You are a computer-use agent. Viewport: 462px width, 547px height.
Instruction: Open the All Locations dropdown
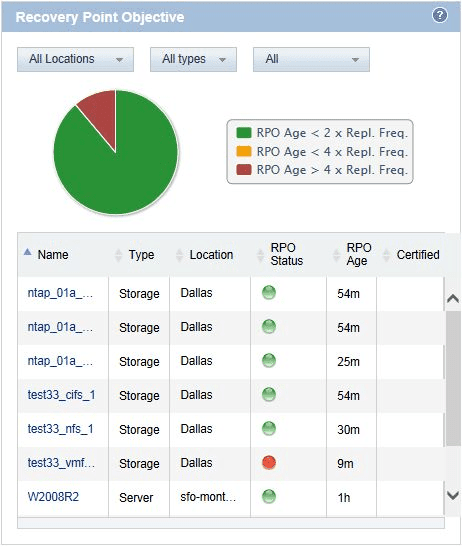tap(75, 59)
